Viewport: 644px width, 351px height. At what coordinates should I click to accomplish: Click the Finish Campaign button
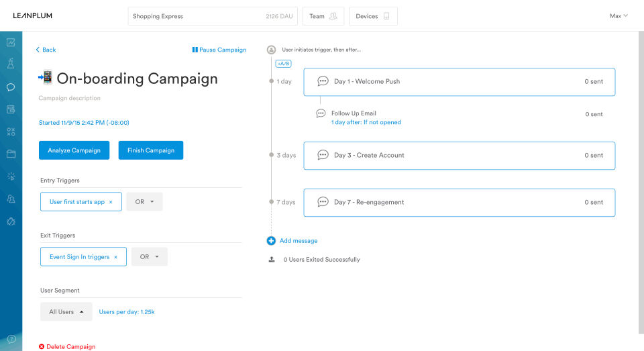click(151, 150)
